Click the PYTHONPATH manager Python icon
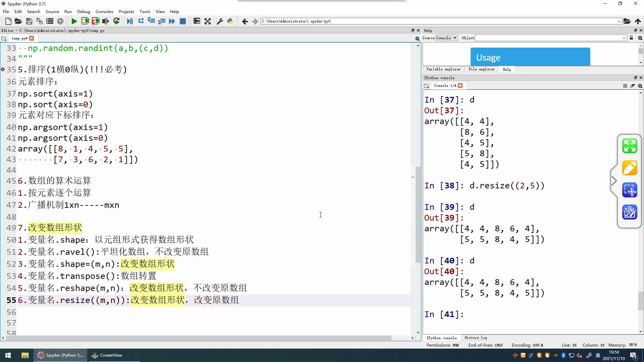The width and height of the screenshot is (644, 362). coord(230,21)
